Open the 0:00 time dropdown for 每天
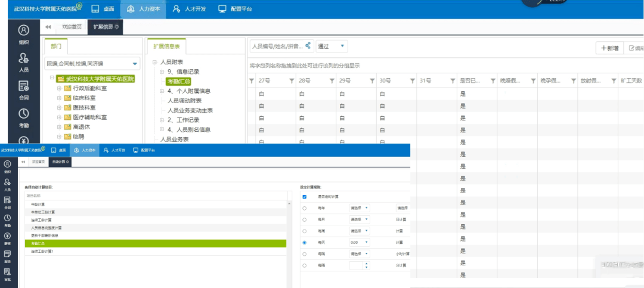This screenshot has width=644, height=288. tap(360, 243)
